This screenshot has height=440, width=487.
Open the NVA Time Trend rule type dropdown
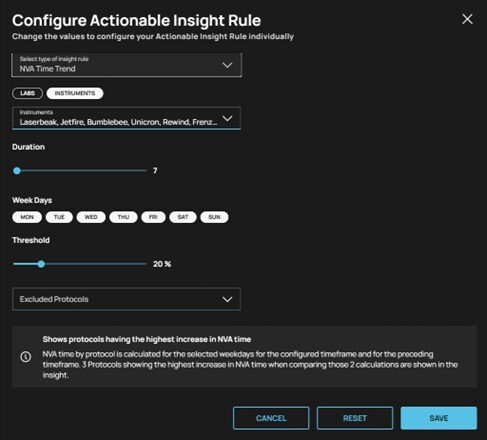[x=127, y=65]
